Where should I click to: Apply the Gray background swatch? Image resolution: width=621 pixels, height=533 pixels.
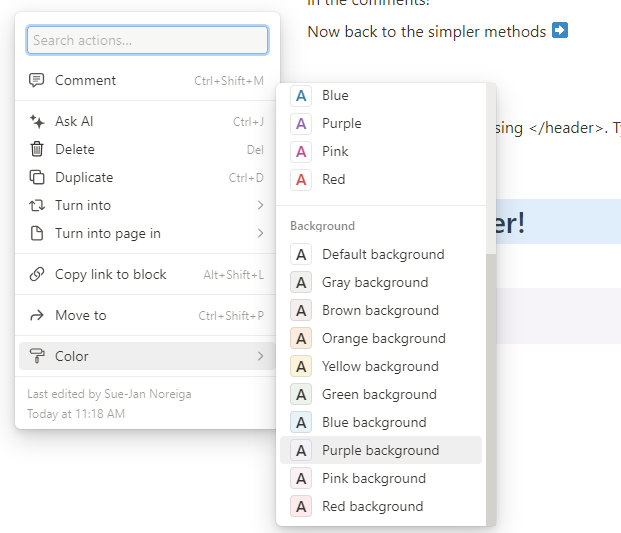coord(301,282)
